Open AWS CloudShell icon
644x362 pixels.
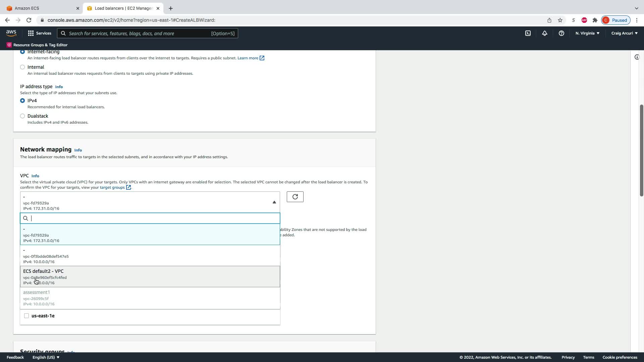528,33
